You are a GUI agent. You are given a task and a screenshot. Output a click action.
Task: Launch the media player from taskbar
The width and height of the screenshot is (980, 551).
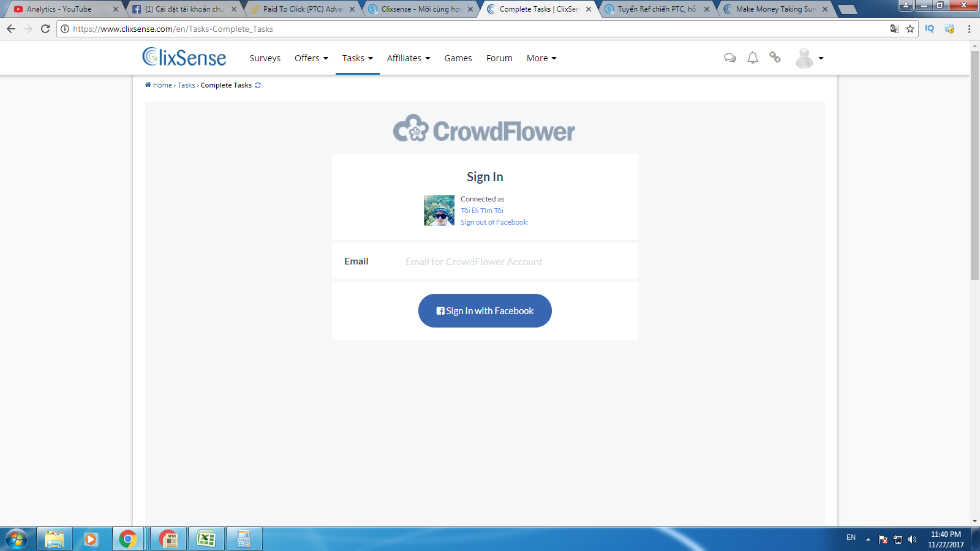coord(91,539)
